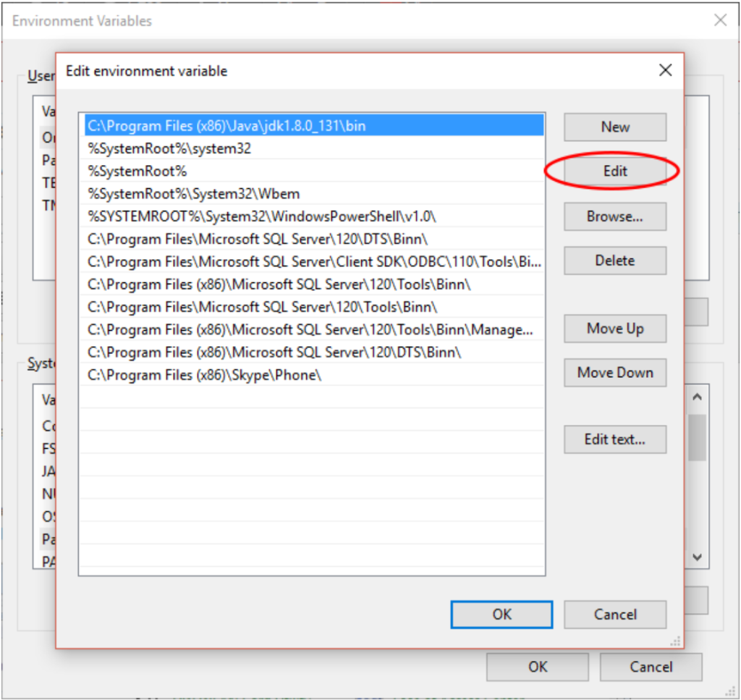Select the Java jdk1.8.0_131 bin path

coord(226,126)
